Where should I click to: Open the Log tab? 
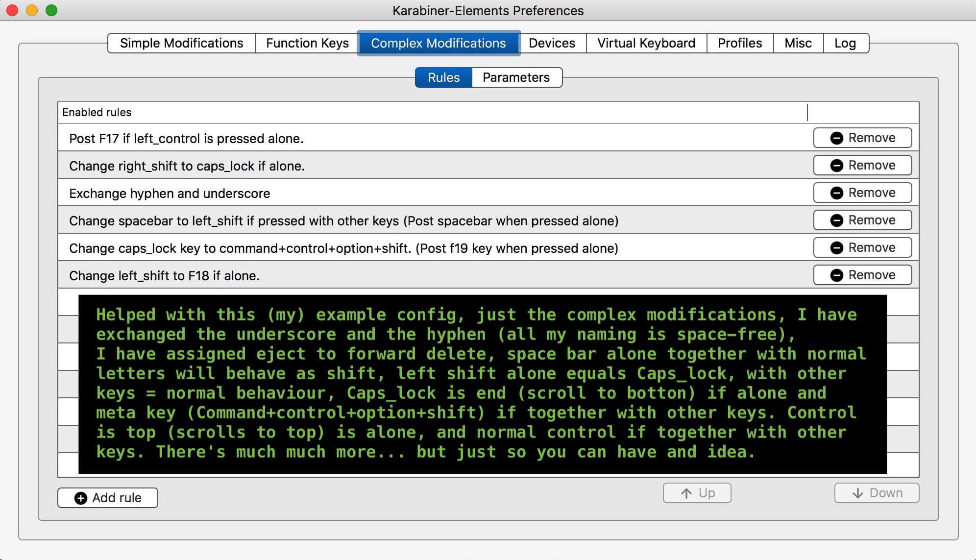pyautogui.click(x=846, y=43)
